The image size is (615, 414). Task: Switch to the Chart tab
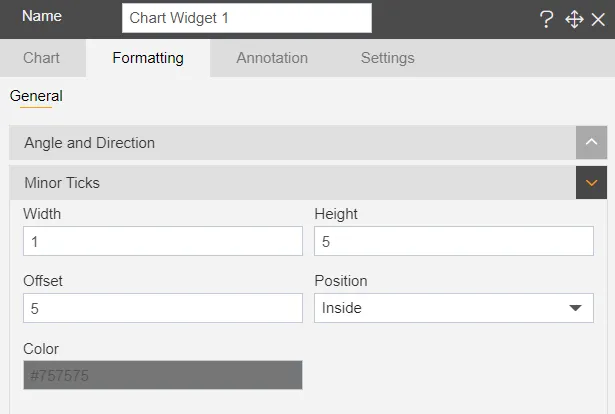[41, 58]
